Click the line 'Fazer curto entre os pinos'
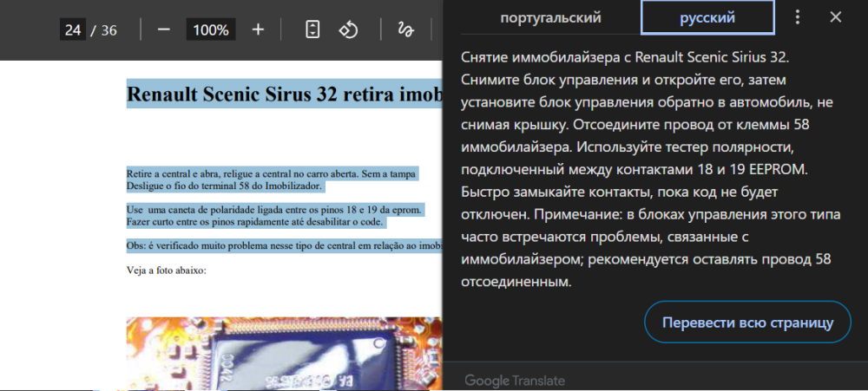This screenshot has height=391, width=868. (254, 223)
